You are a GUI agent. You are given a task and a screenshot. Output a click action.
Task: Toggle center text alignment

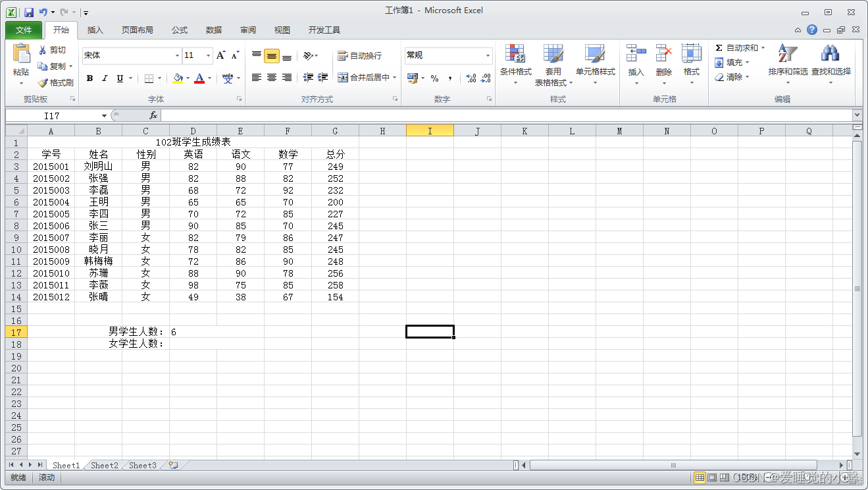point(272,78)
